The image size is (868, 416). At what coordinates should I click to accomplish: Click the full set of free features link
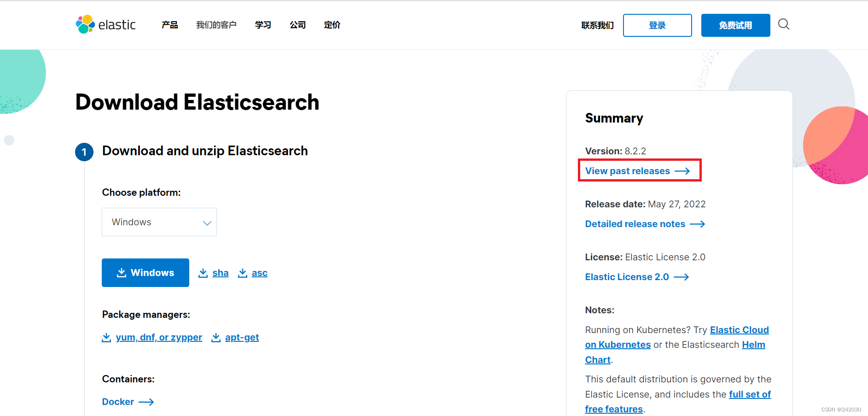750,394
